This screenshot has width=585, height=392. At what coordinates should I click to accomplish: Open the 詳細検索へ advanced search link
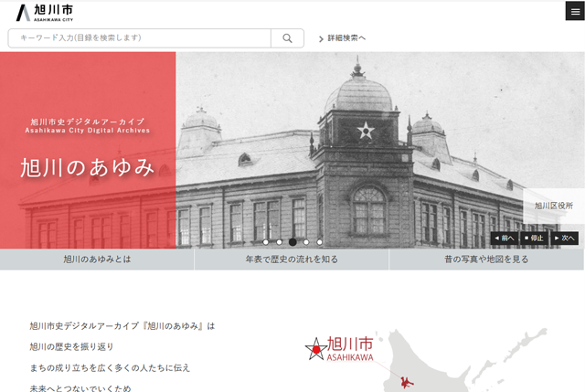(x=343, y=38)
